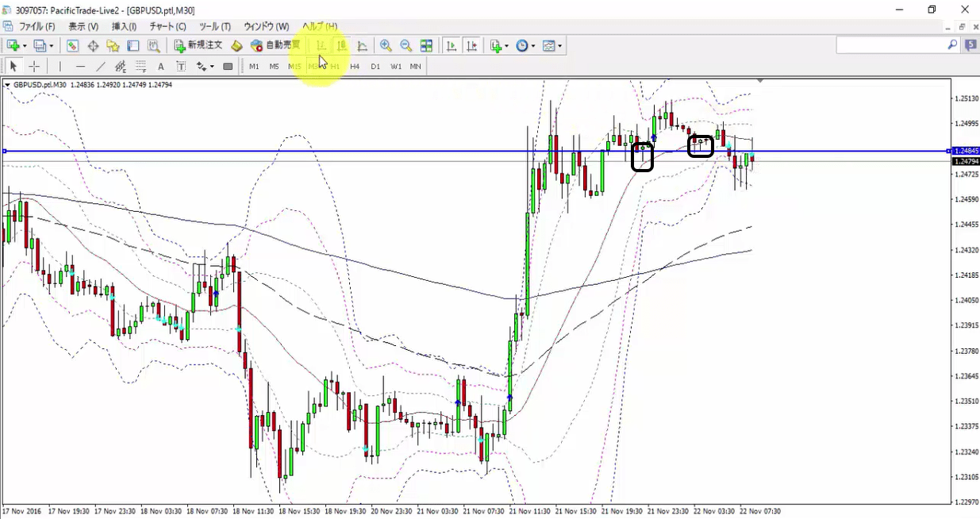Screen dimensions: 980x519
Task: Activate the crosshair cursor
Action: [x=34, y=67]
